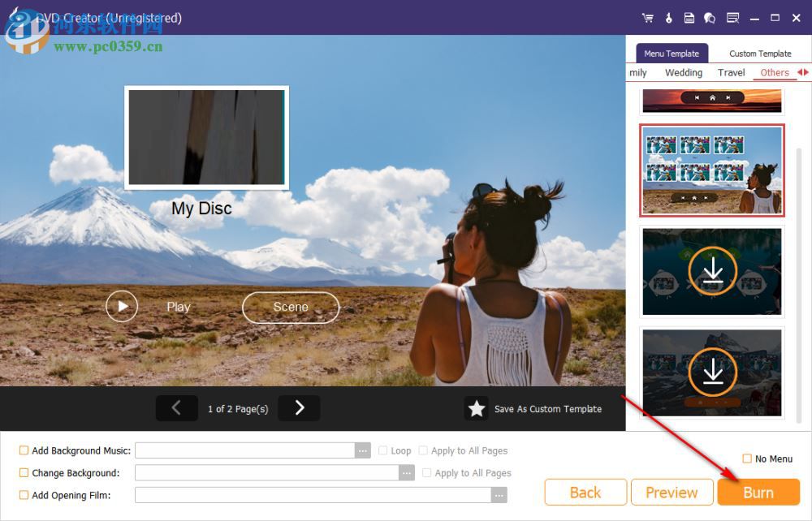Select the Travel template category

tap(732, 72)
